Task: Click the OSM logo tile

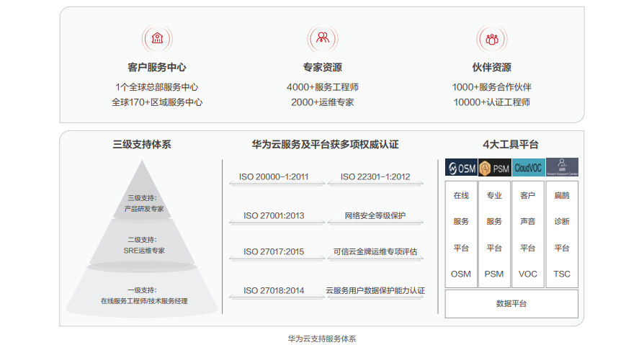Action: click(461, 168)
